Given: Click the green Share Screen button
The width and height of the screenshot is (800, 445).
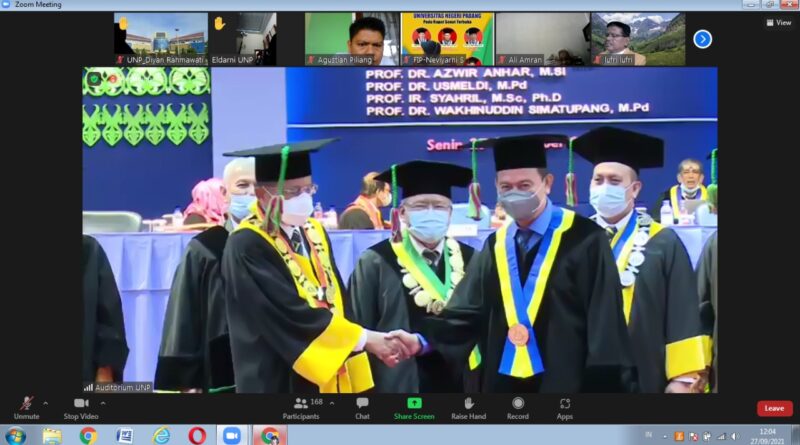Looking at the screenshot, I should coord(414,405).
